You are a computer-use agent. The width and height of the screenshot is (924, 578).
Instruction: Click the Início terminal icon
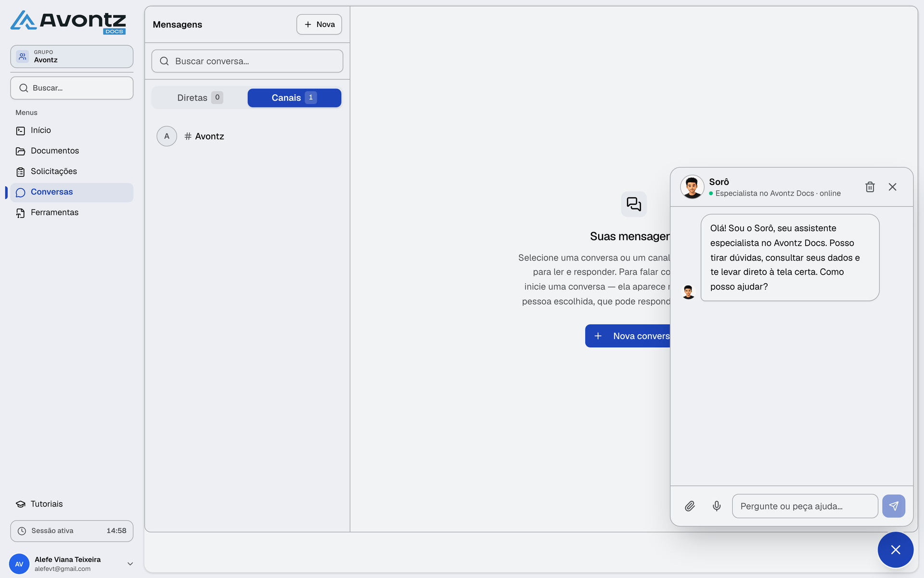[20, 131]
